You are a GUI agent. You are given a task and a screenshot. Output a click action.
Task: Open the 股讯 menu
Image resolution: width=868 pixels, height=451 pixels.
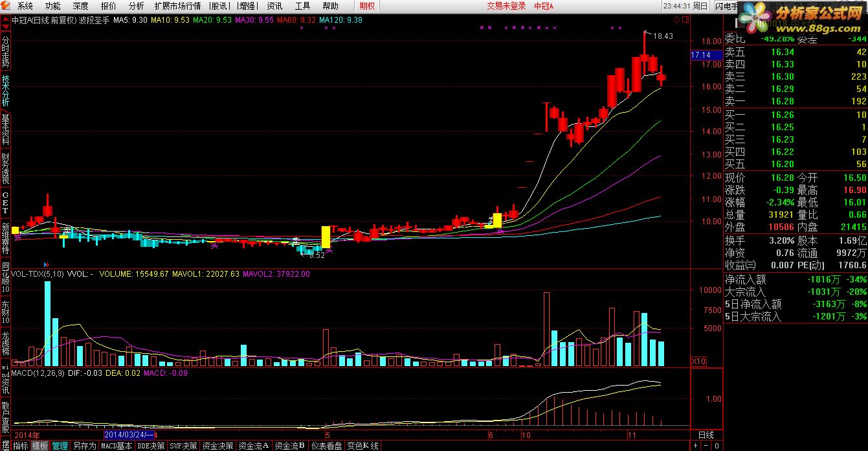[219, 6]
